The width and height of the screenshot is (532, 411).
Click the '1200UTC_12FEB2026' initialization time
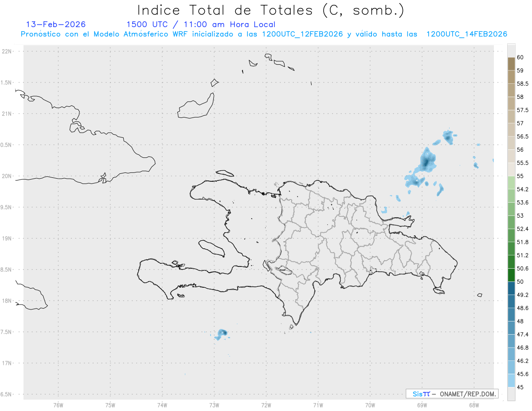click(302, 35)
